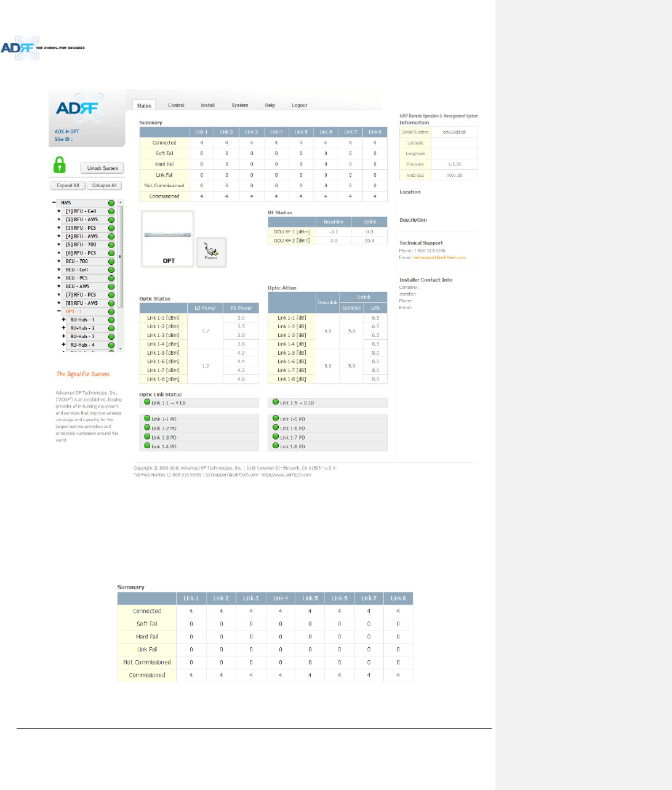Click the Unlock System button

coord(102,168)
